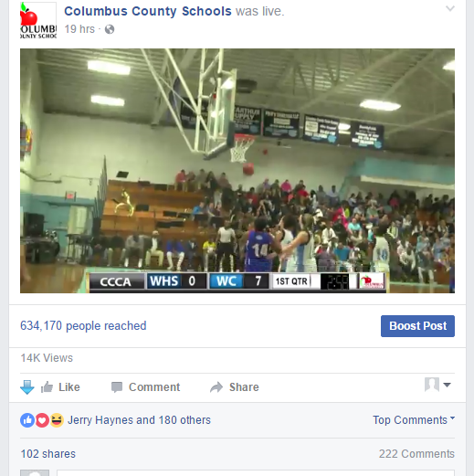Viewport: 474px width, 476px height.
Task: Click the Haha laughing reaction icon
Action: click(x=57, y=420)
